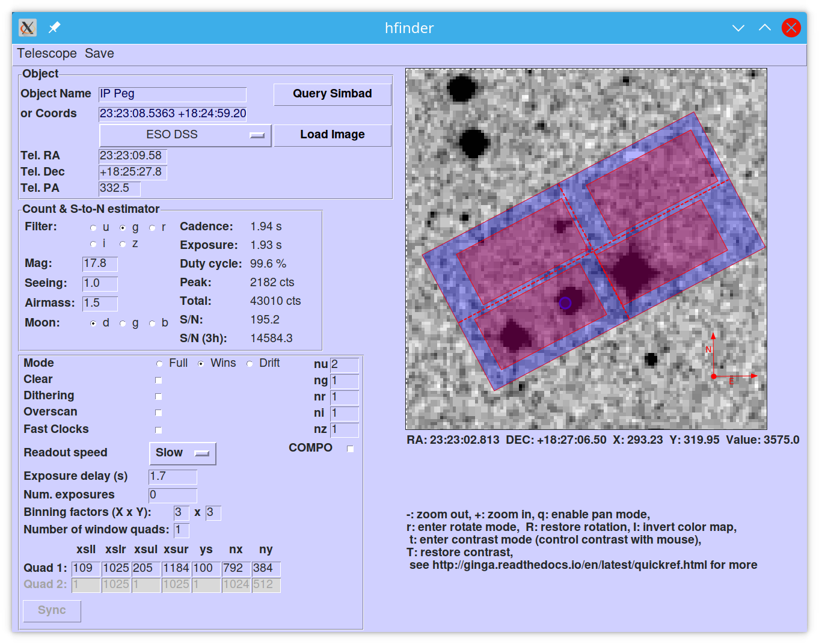The width and height of the screenshot is (819, 644).
Task: Click the Exposure delay input field
Action: (173, 477)
